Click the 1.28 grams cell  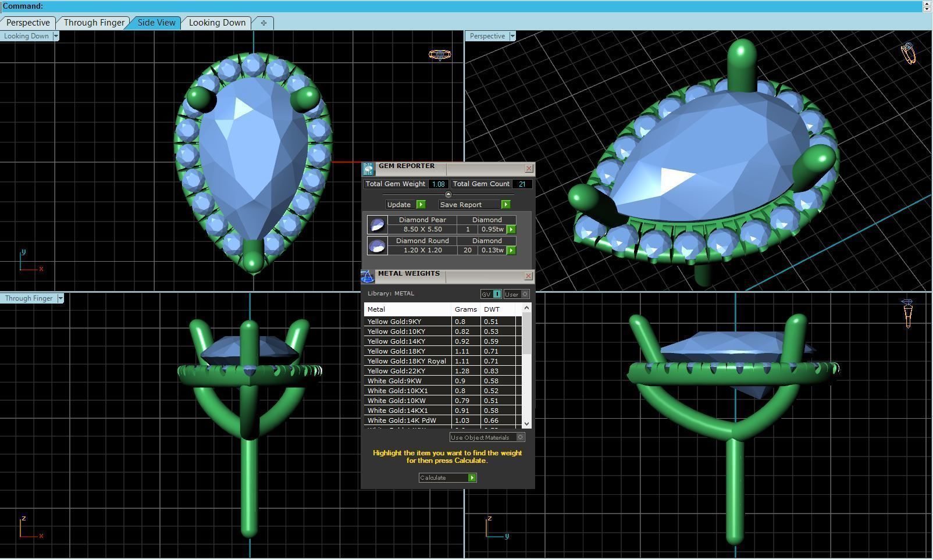click(x=466, y=371)
